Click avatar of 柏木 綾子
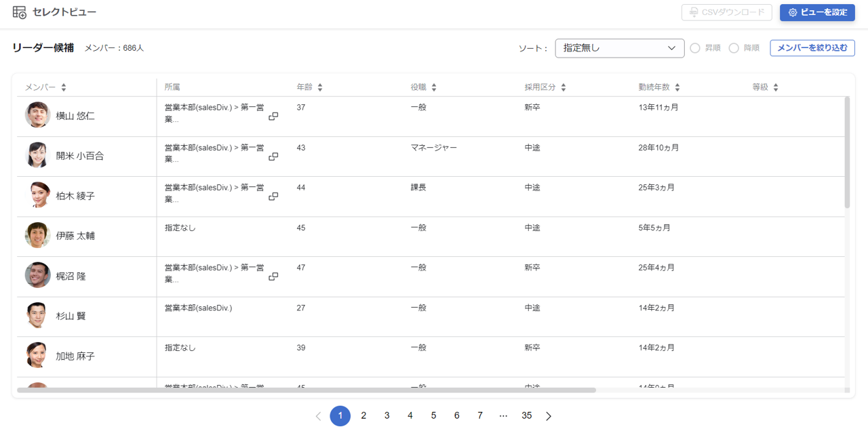Viewport: 868px width, 431px height. [38, 195]
